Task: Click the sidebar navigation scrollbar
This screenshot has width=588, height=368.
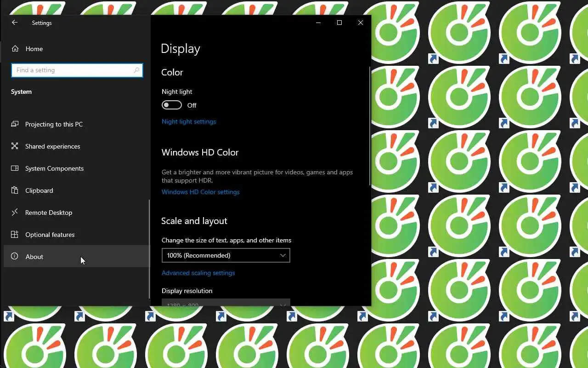Action: 149,249
